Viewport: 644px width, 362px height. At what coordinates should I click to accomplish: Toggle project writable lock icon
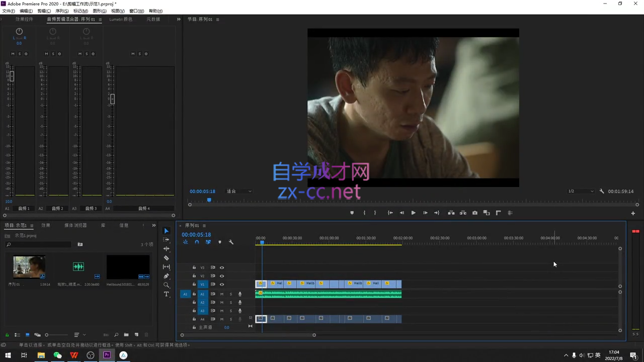pyautogui.click(x=7, y=335)
